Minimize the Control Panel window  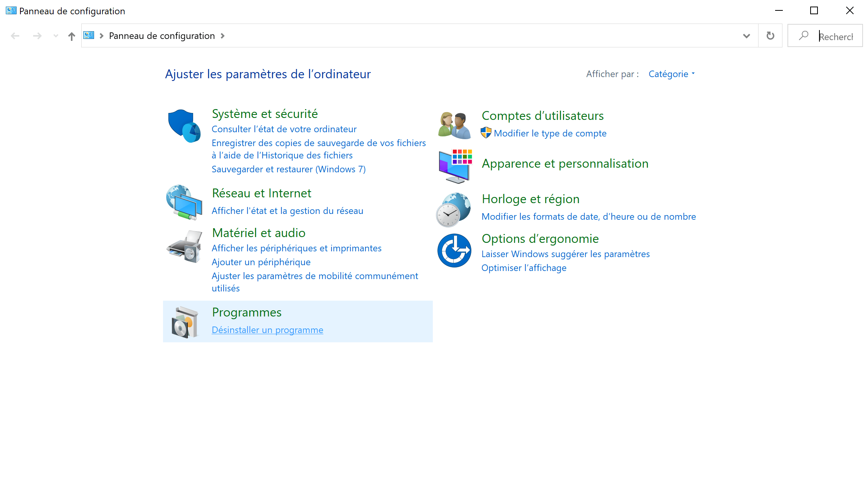click(x=779, y=11)
